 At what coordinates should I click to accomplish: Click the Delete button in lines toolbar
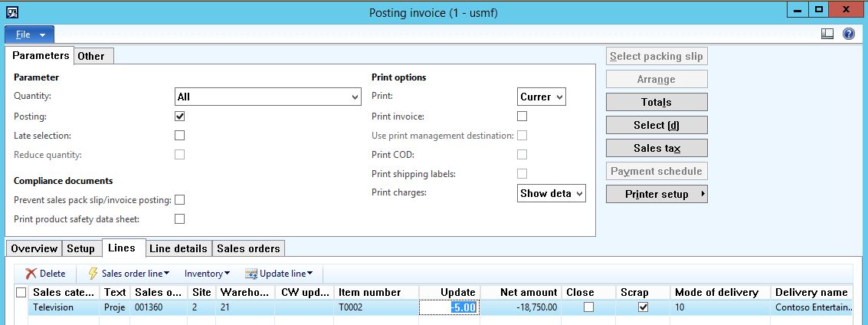(x=45, y=274)
